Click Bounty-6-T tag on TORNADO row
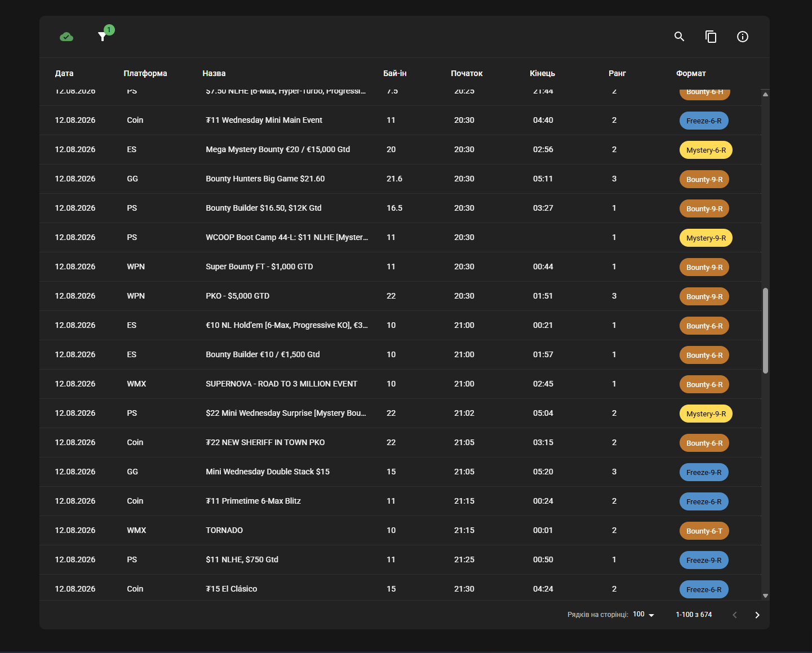This screenshot has height=653, width=812. coord(704,531)
